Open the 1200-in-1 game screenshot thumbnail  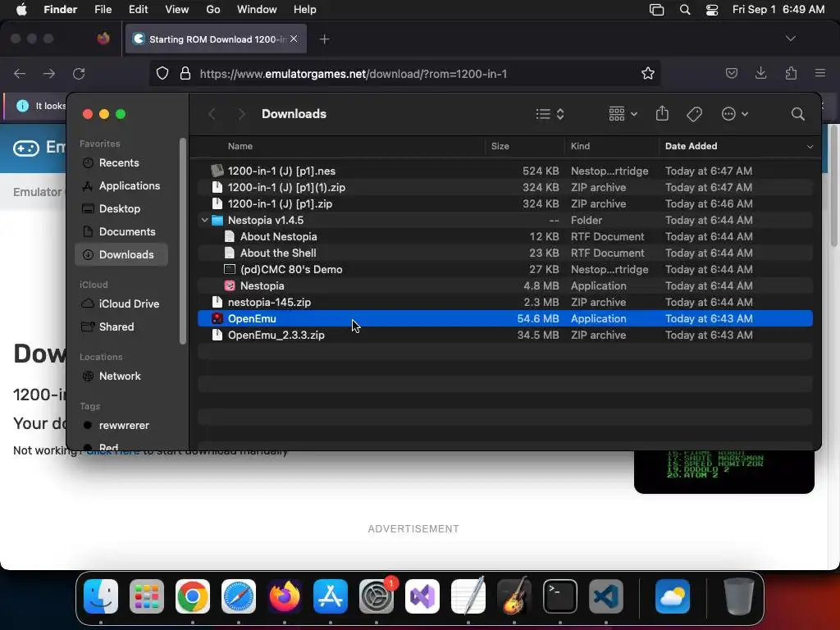724,472
